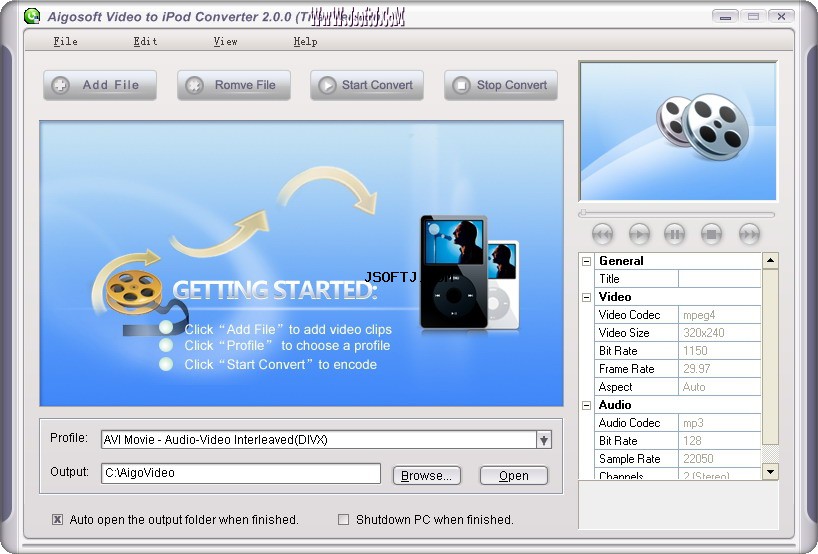Click the Frame Rate property label

coord(627,369)
